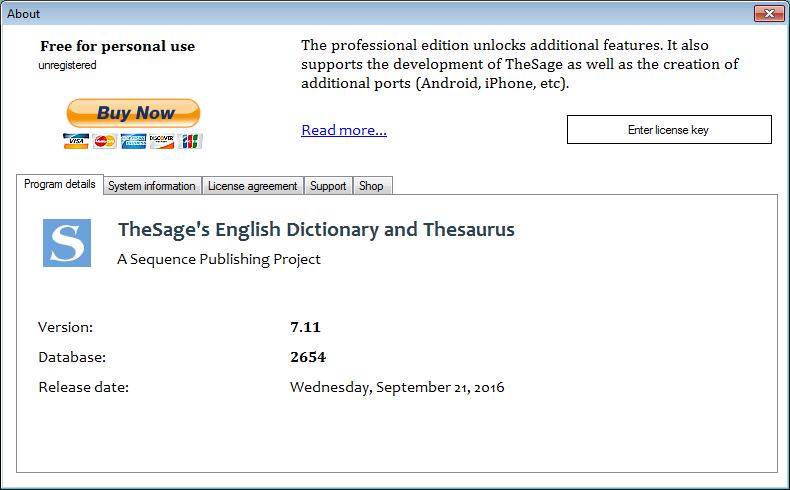The height and width of the screenshot is (490, 790).
Task: Click the MasterCard logo icon
Action: click(105, 141)
